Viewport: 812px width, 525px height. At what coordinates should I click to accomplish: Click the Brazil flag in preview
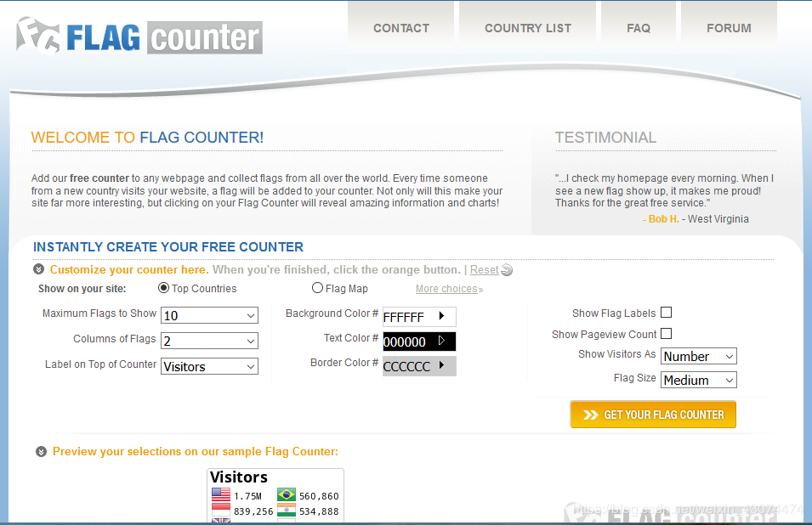click(x=287, y=495)
